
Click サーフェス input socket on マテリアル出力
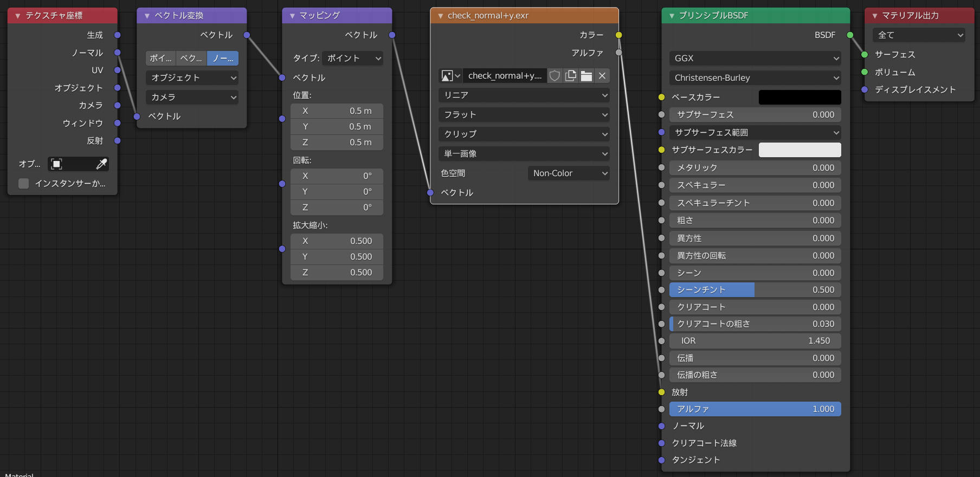click(x=865, y=54)
